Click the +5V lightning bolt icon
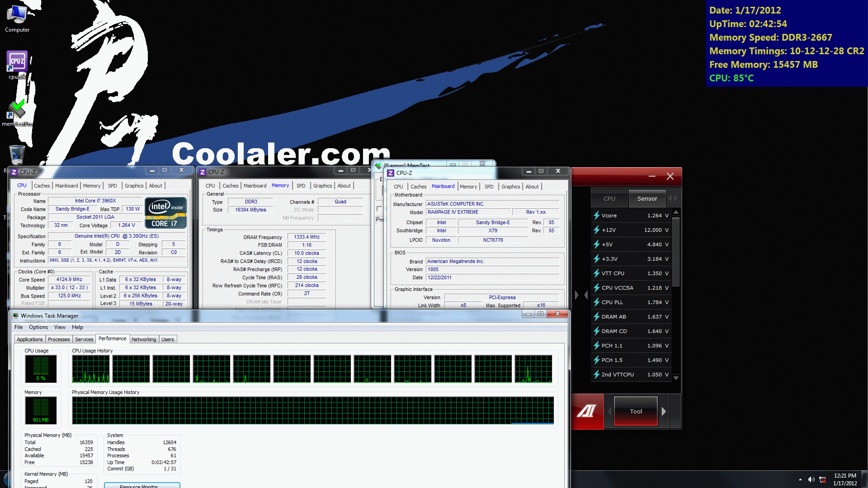 596,244
